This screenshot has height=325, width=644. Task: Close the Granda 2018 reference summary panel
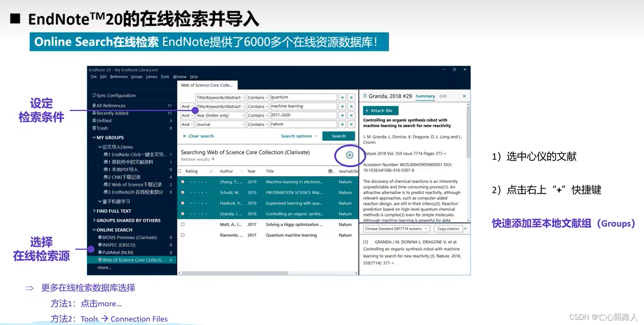click(x=464, y=96)
